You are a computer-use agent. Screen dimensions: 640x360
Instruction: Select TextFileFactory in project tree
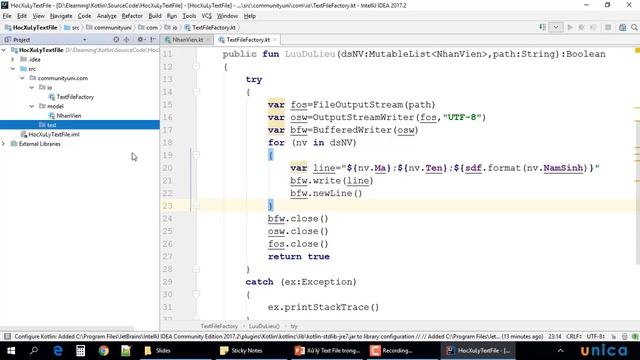pos(75,97)
